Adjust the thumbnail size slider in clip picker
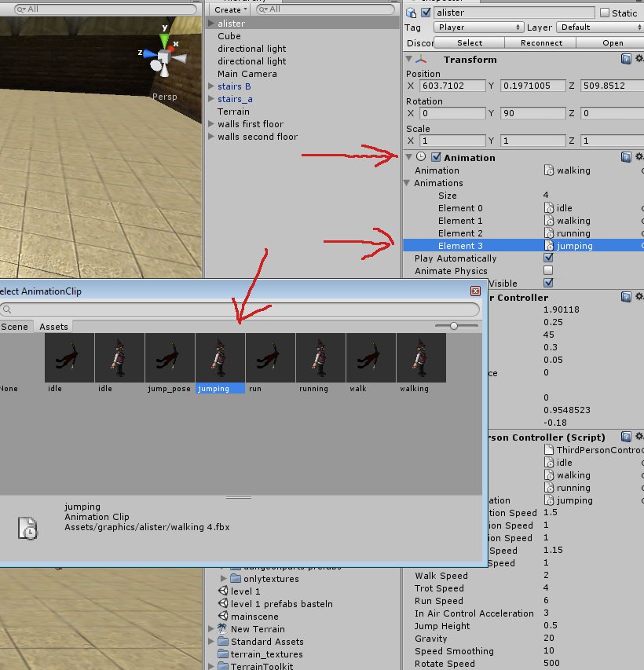The height and width of the screenshot is (670, 644). (454, 325)
